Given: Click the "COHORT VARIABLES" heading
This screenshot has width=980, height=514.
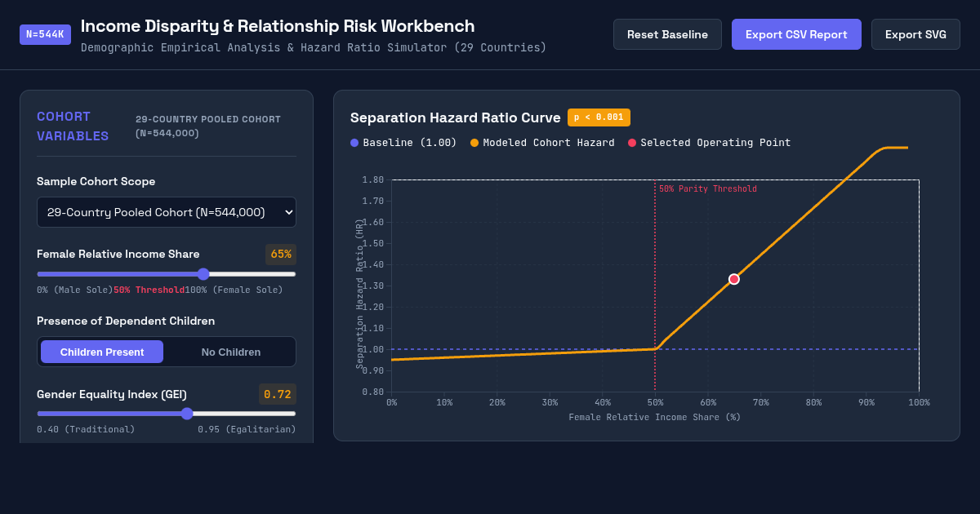Looking at the screenshot, I should pyautogui.click(x=73, y=126).
